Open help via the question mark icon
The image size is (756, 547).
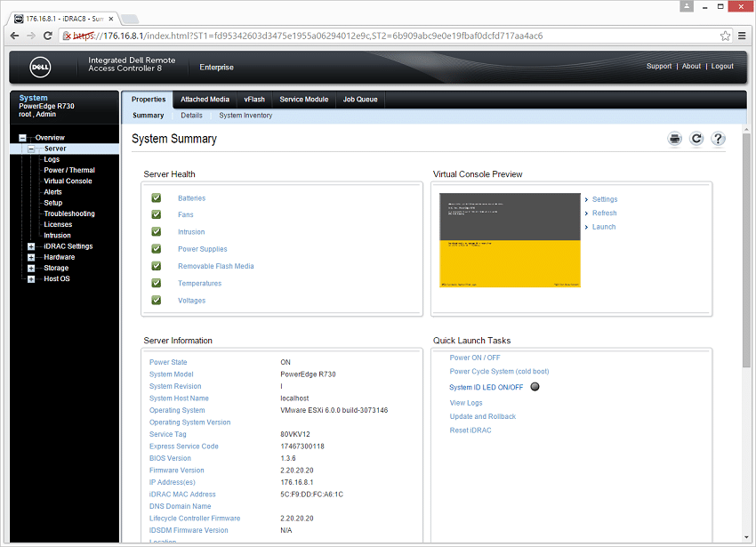(718, 139)
